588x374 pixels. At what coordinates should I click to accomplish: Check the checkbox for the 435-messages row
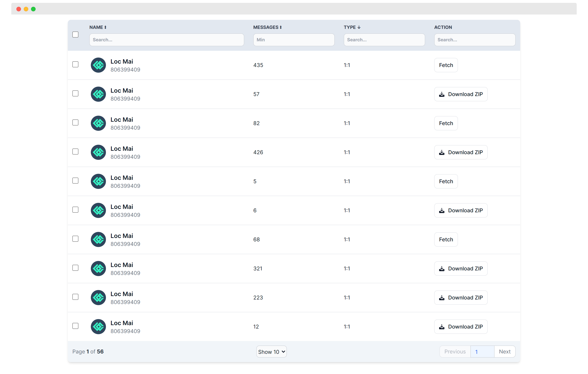(75, 64)
